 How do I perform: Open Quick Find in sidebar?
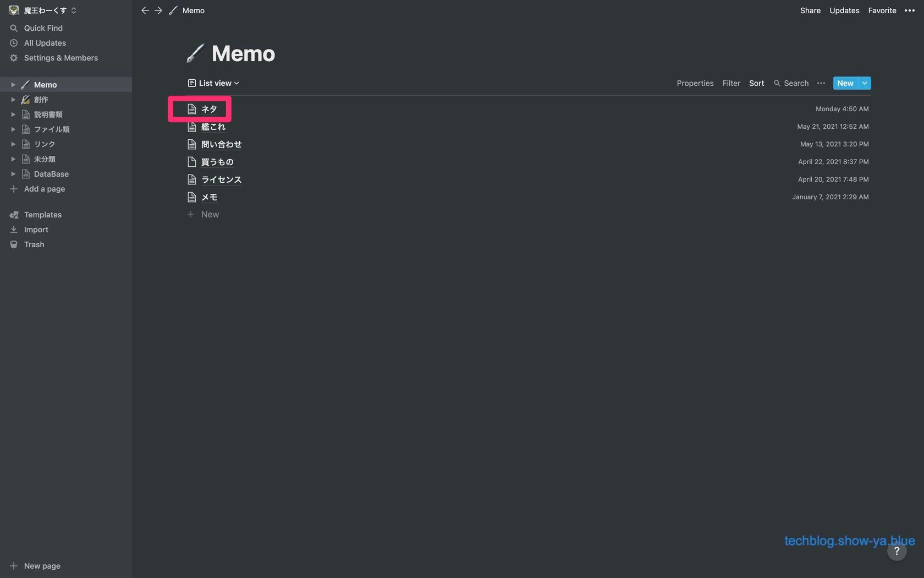43,28
